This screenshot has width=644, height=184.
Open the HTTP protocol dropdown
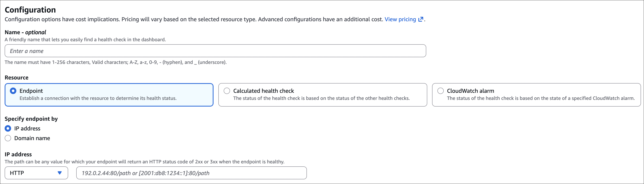pos(36,173)
